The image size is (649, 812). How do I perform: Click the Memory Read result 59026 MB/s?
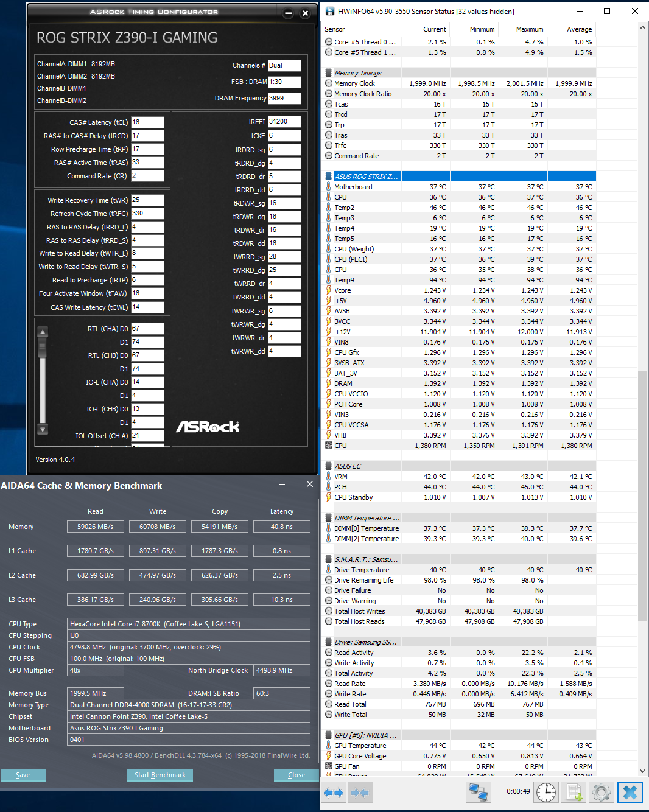tap(96, 527)
